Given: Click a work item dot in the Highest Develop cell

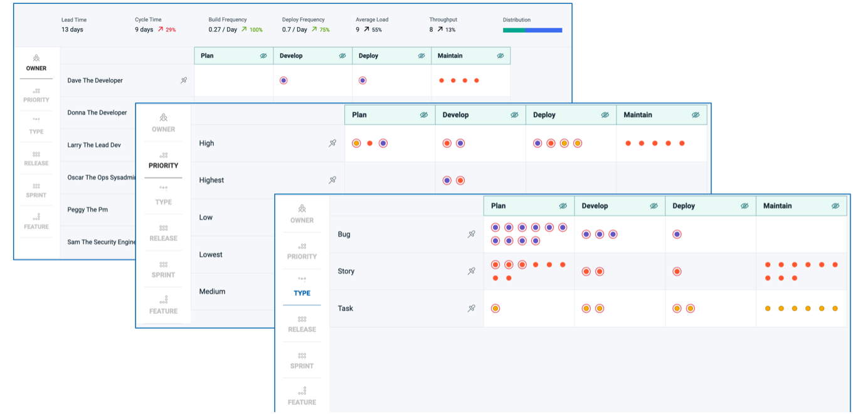Looking at the screenshot, I should [x=447, y=179].
